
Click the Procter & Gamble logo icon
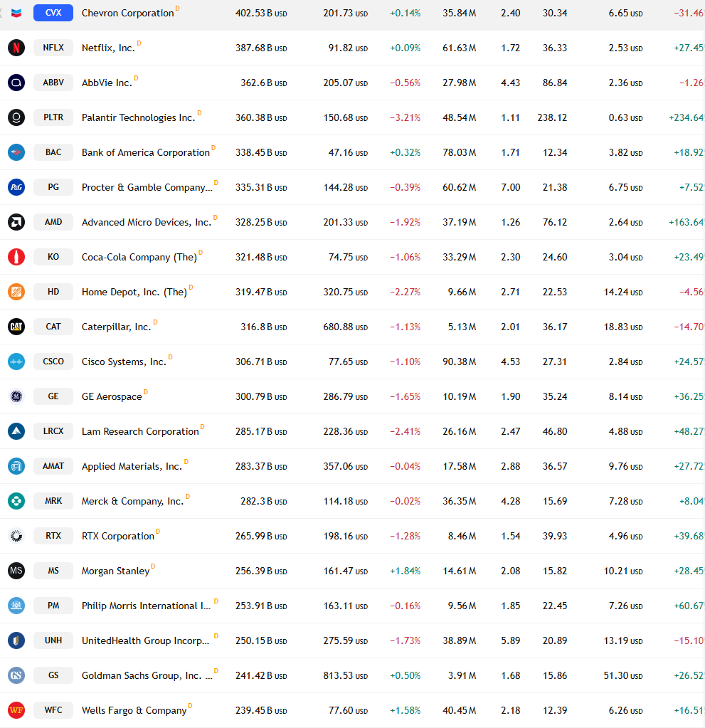[x=16, y=187]
